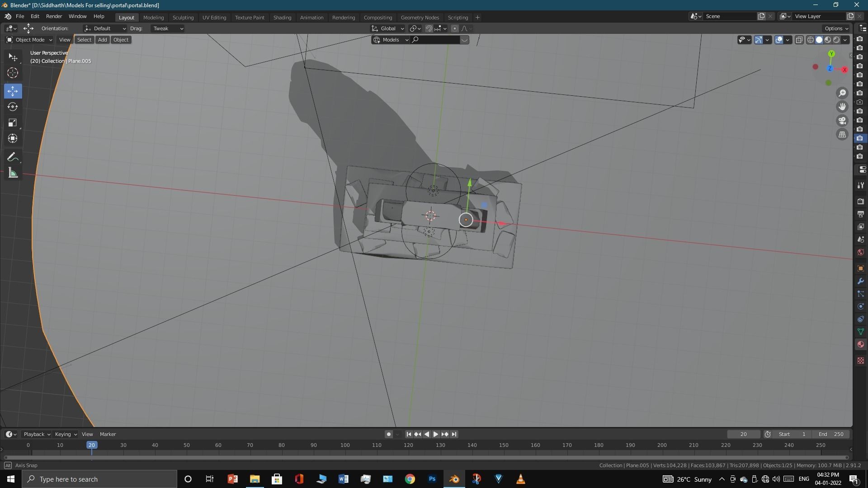Click the play animation button
868x488 pixels.
click(x=436, y=434)
